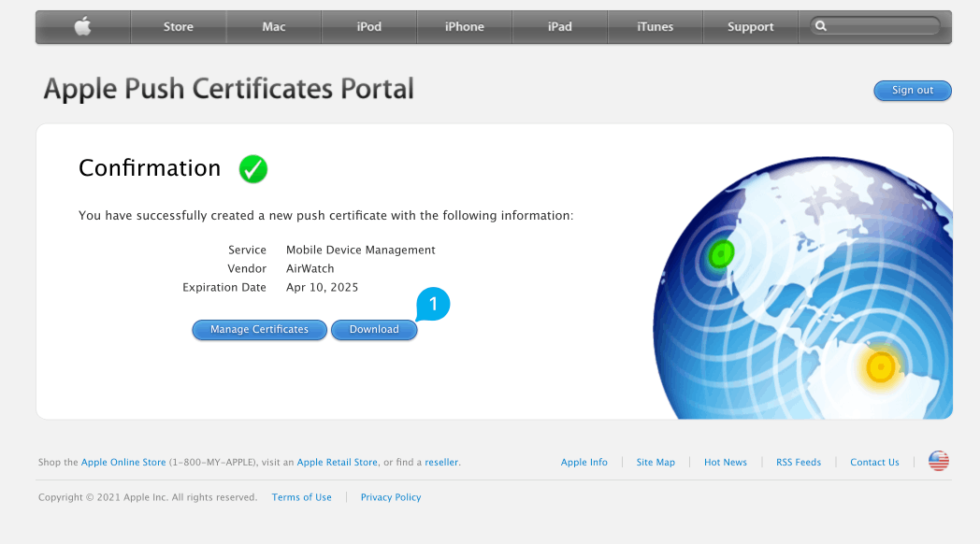
Task: Open the iPad menu item
Action: click(560, 27)
